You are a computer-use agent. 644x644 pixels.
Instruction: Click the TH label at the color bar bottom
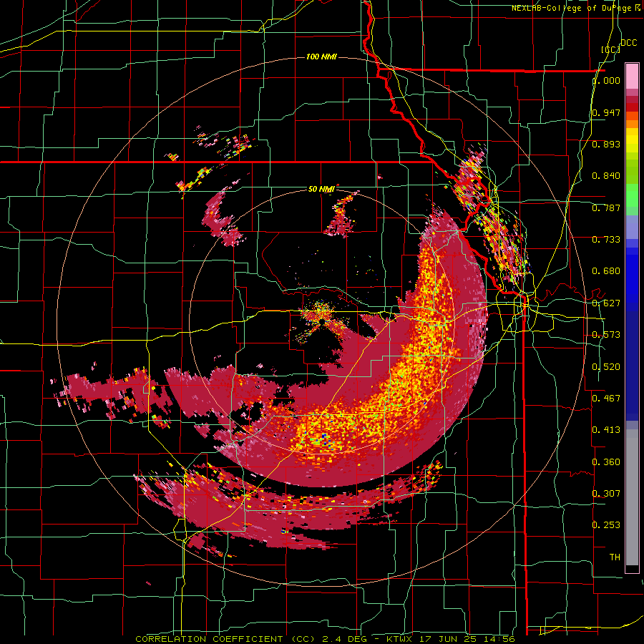point(615,557)
